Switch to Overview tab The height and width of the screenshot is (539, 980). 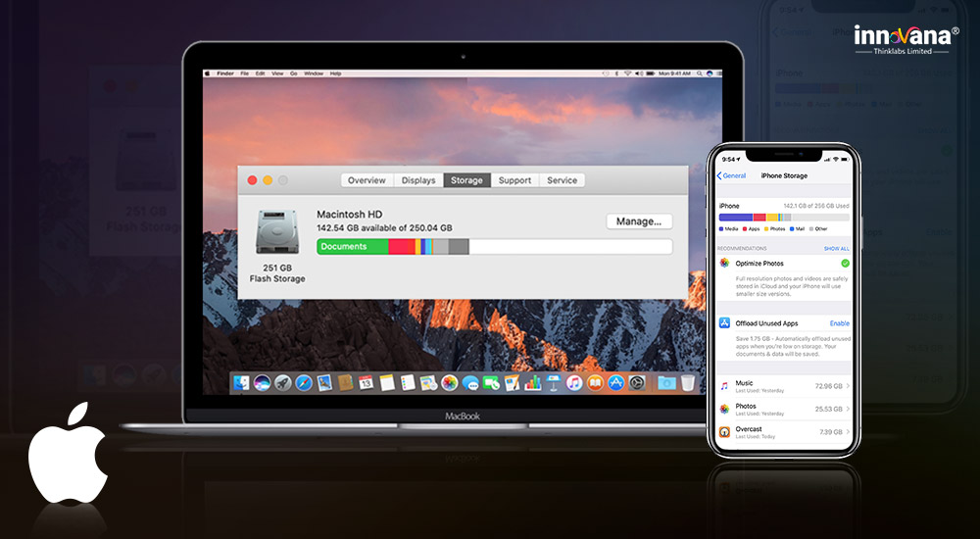pos(367,180)
